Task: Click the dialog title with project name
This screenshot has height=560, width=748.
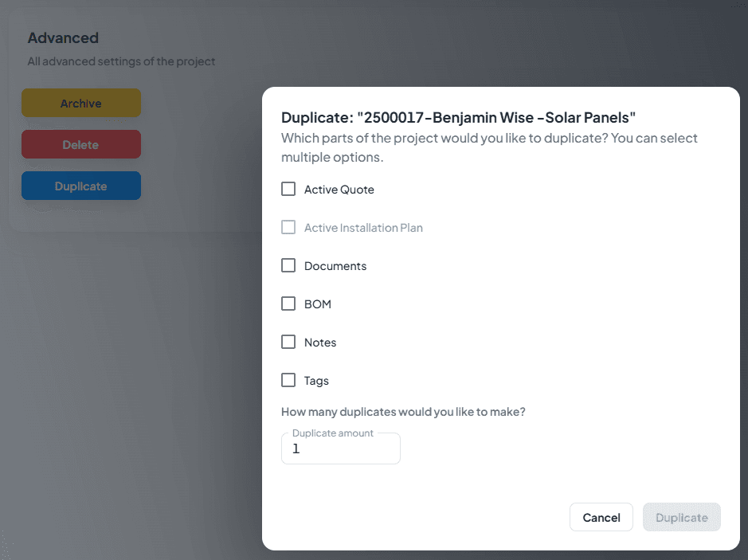Action: coord(458,118)
